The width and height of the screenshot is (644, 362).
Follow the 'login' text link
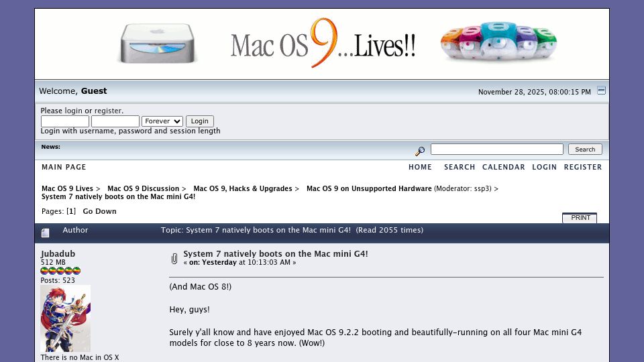pyautogui.click(x=74, y=111)
